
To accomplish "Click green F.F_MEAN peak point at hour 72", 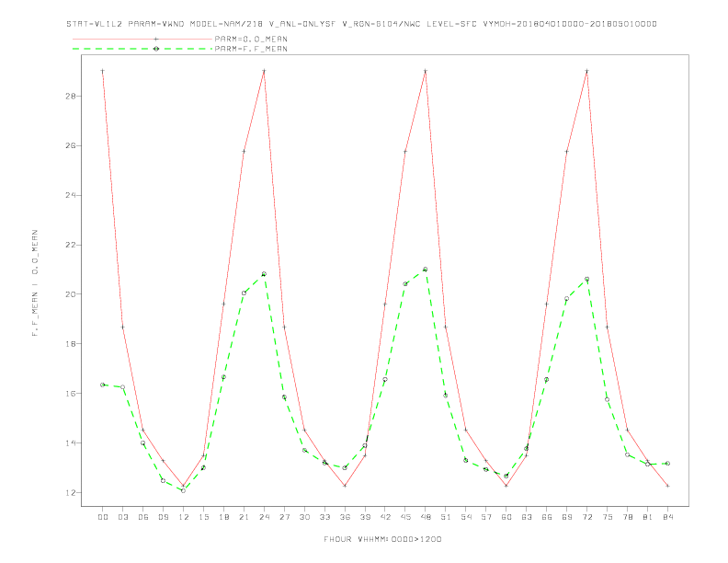I will (586, 279).
